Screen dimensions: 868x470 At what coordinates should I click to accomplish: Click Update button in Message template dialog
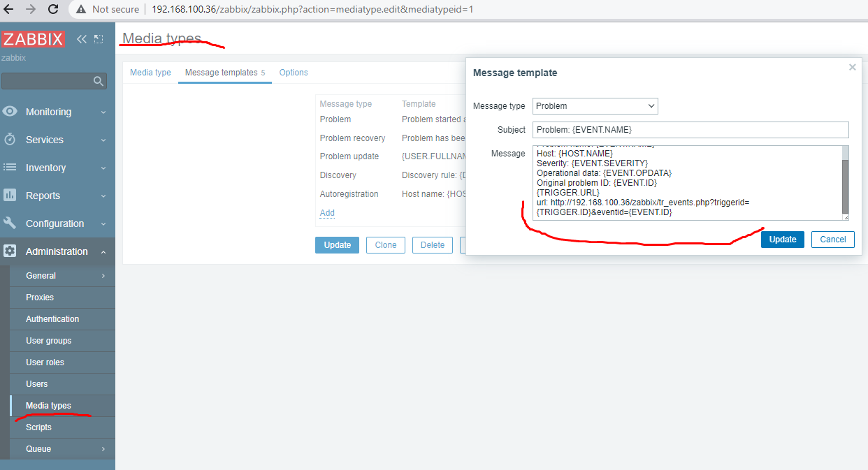[783, 240]
